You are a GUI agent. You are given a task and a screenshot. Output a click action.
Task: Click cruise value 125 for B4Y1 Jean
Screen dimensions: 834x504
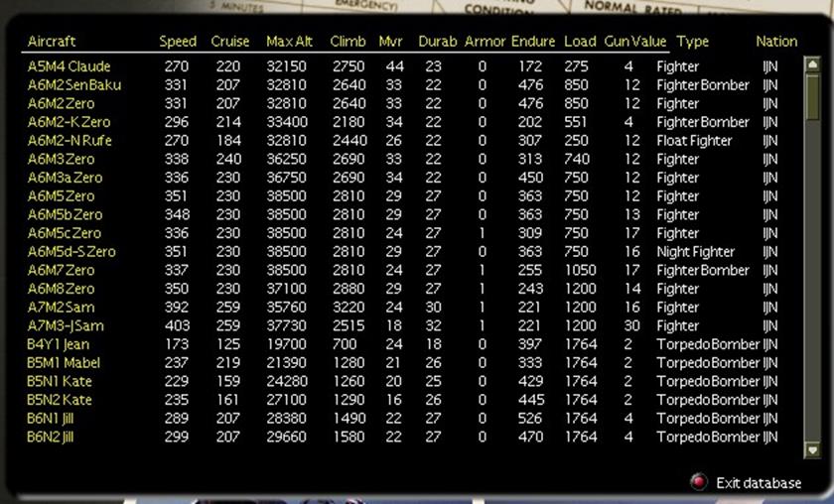pyautogui.click(x=228, y=344)
